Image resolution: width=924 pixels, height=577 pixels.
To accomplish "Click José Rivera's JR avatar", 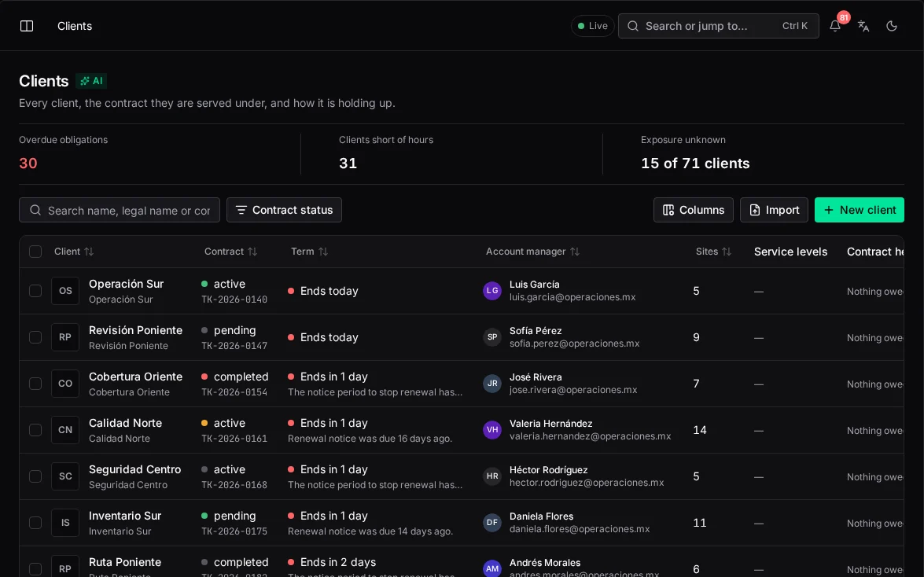I will [492, 384].
